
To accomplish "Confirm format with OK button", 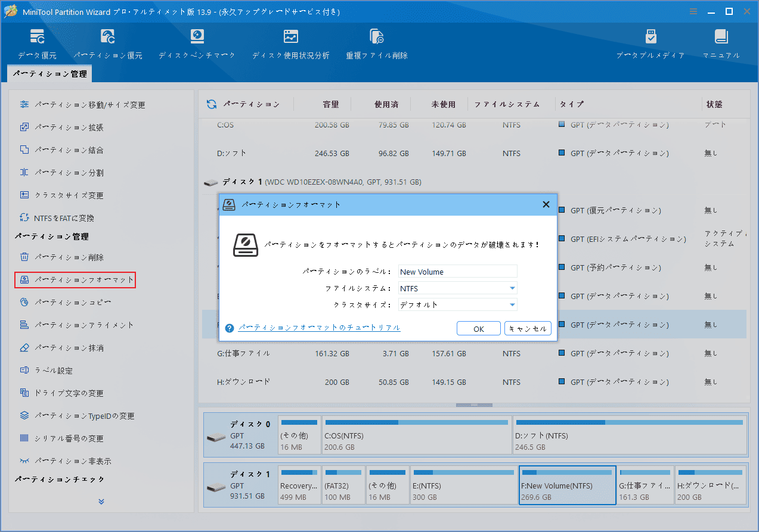I will (x=479, y=329).
